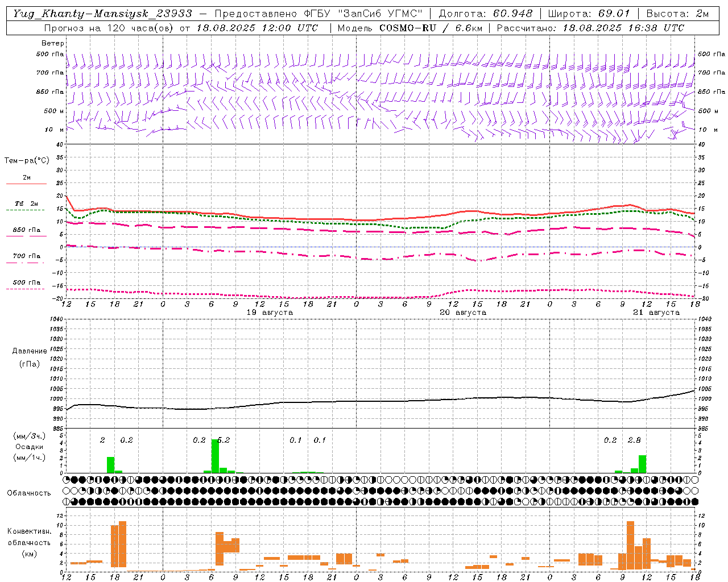
Task: Click the 'Рассчитано: 18.08.2025 16:38 UTC' timestamp
Action: tap(590, 28)
